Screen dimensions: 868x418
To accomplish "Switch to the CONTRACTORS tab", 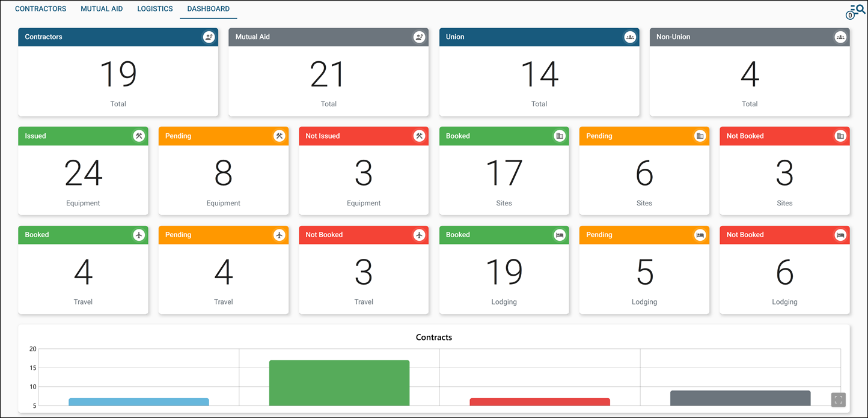I will coord(40,8).
